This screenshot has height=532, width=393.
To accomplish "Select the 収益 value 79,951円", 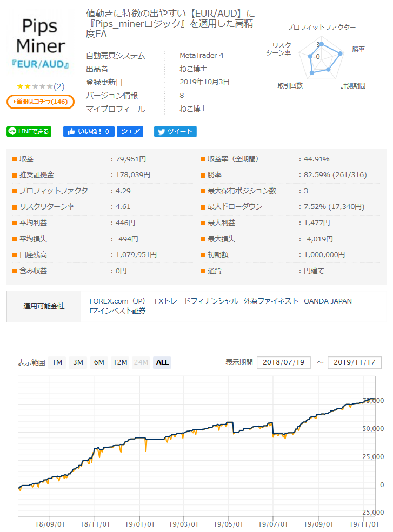I will pos(131,159).
